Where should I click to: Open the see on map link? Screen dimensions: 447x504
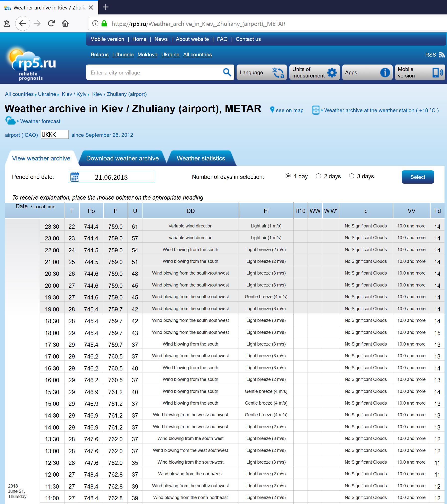point(289,110)
